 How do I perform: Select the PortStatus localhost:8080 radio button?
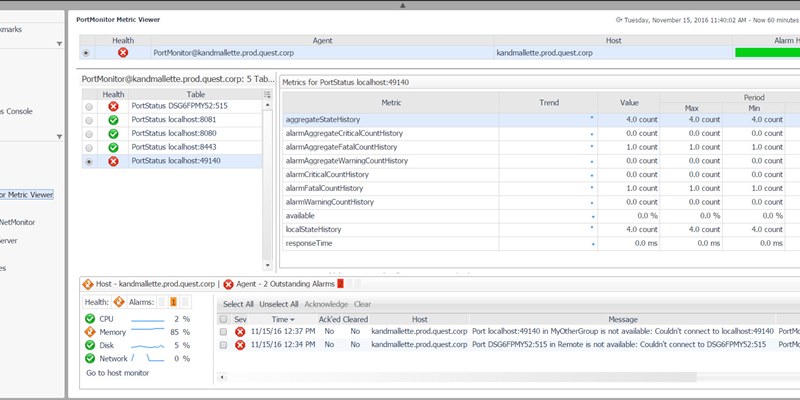coord(89,133)
